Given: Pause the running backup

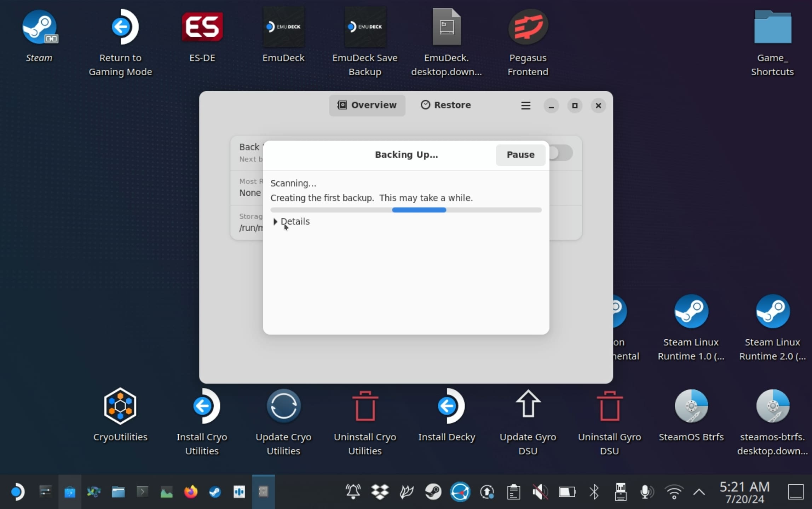Looking at the screenshot, I should coord(520,155).
